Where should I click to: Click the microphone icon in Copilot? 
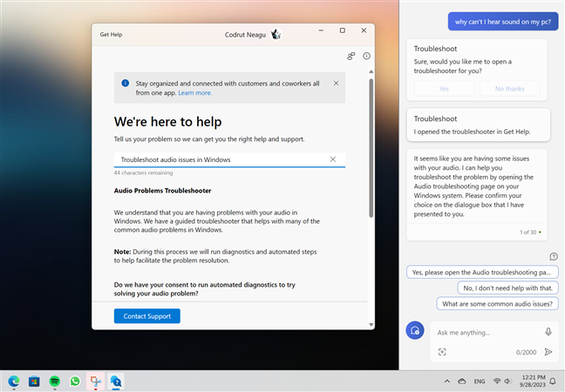point(548,332)
